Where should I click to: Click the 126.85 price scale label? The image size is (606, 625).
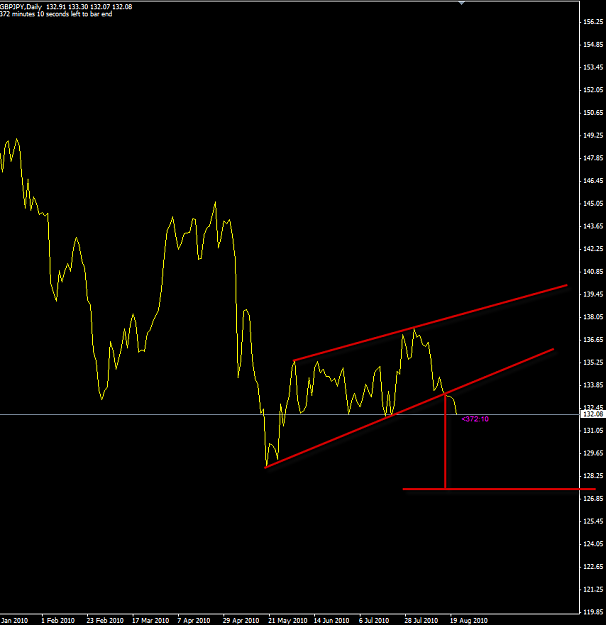(x=593, y=498)
